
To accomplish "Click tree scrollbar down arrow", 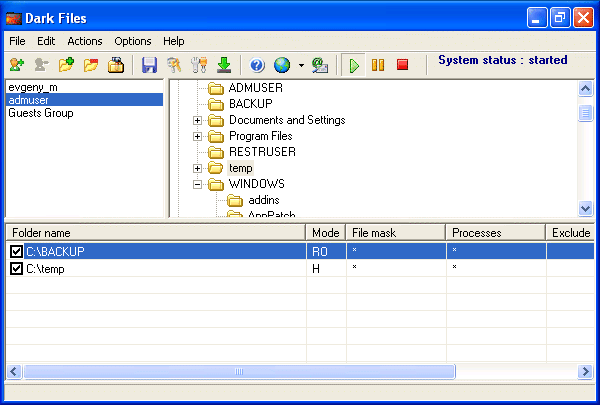I will 585,209.
